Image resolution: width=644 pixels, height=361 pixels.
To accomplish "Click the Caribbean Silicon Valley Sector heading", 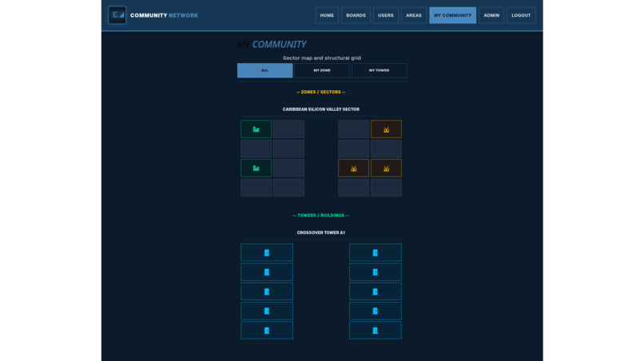I will [321, 109].
